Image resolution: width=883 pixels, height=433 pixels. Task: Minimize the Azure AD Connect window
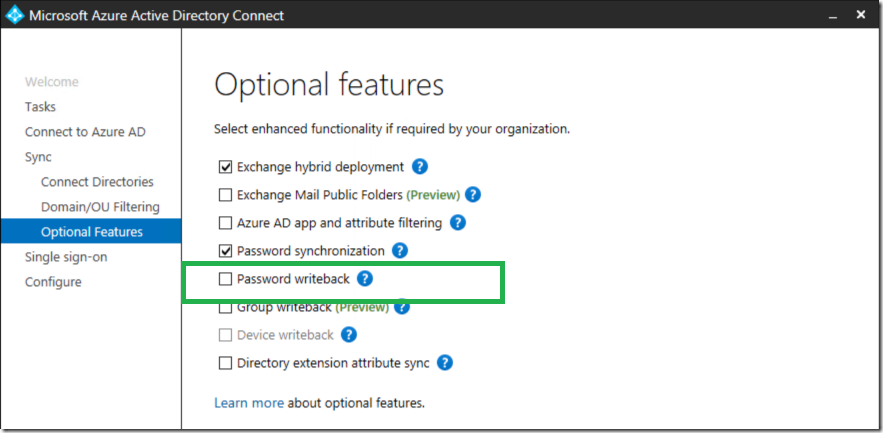pyautogui.click(x=833, y=17)
